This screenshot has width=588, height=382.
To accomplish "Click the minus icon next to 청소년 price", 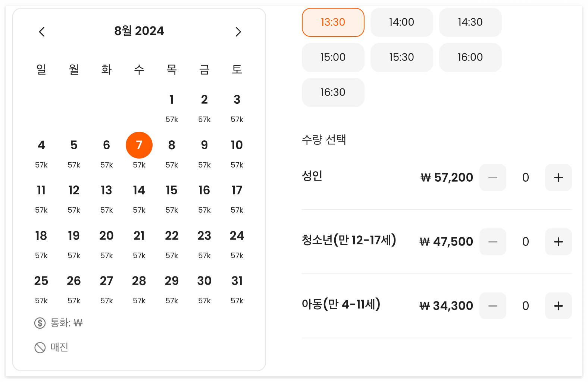I will point(492,242).
